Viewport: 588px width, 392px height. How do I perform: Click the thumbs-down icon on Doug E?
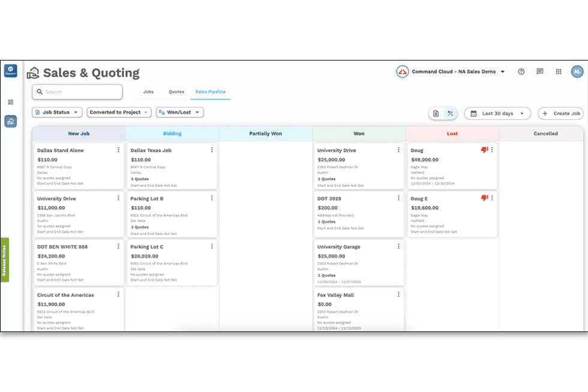(x=485, y=198)
